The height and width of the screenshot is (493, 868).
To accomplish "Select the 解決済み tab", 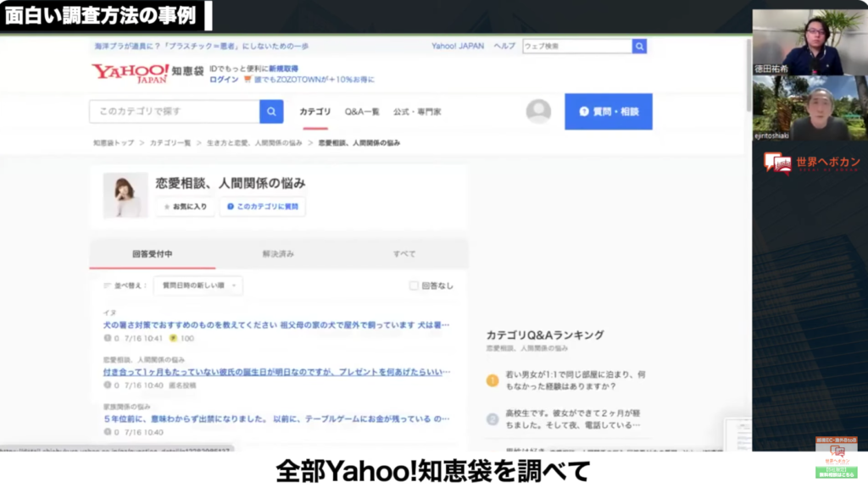I will click(278, 254).
